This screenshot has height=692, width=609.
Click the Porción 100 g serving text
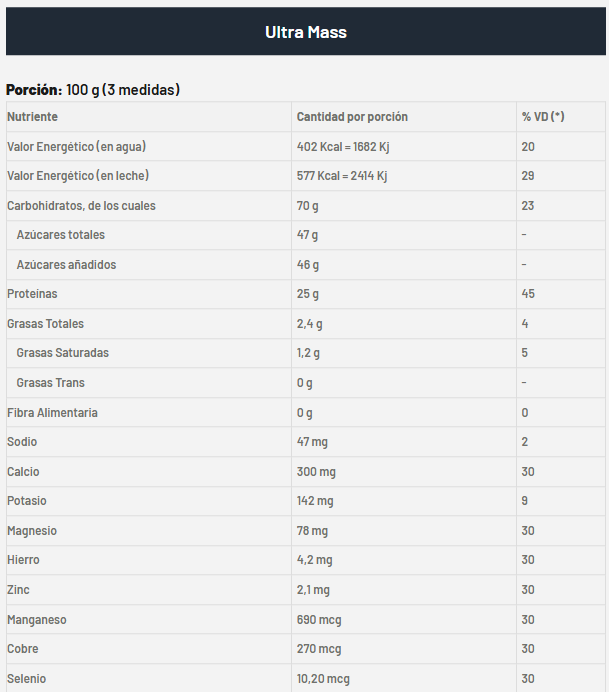(93, 90)
